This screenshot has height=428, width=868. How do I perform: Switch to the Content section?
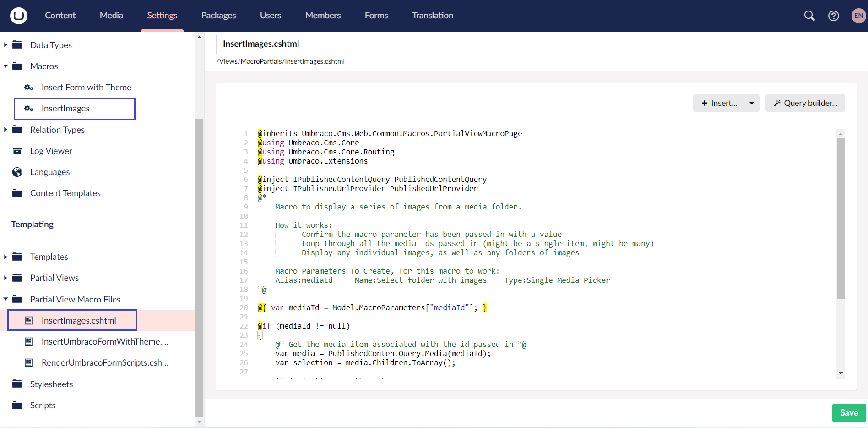[x=60, y=16]
